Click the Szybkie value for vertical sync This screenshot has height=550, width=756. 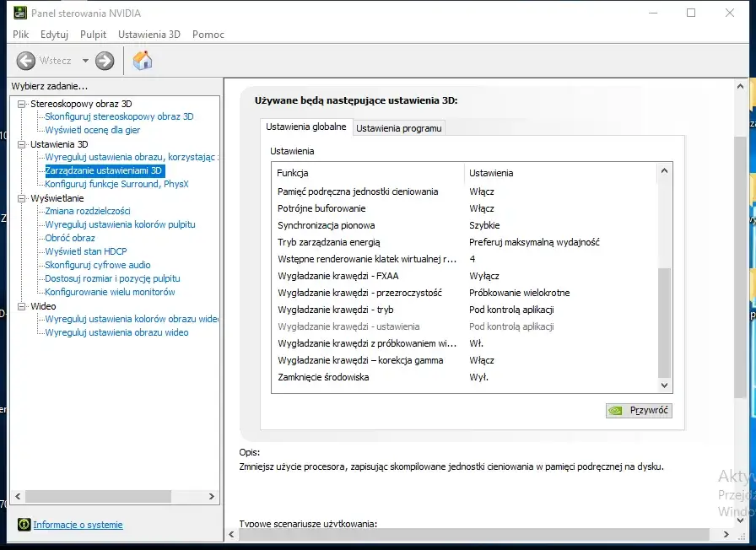point(484,225)
